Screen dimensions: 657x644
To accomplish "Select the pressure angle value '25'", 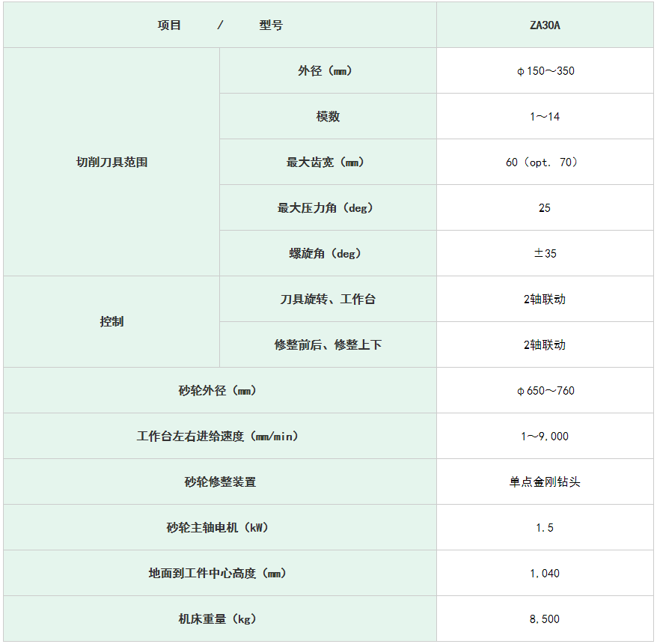I will [x=545, y=208].
